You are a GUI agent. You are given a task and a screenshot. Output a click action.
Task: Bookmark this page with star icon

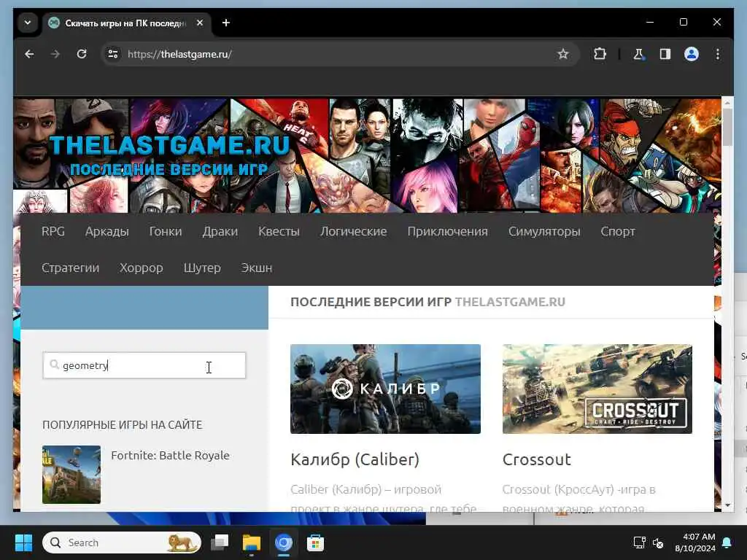pyautogui.click(x=563, y=54)
